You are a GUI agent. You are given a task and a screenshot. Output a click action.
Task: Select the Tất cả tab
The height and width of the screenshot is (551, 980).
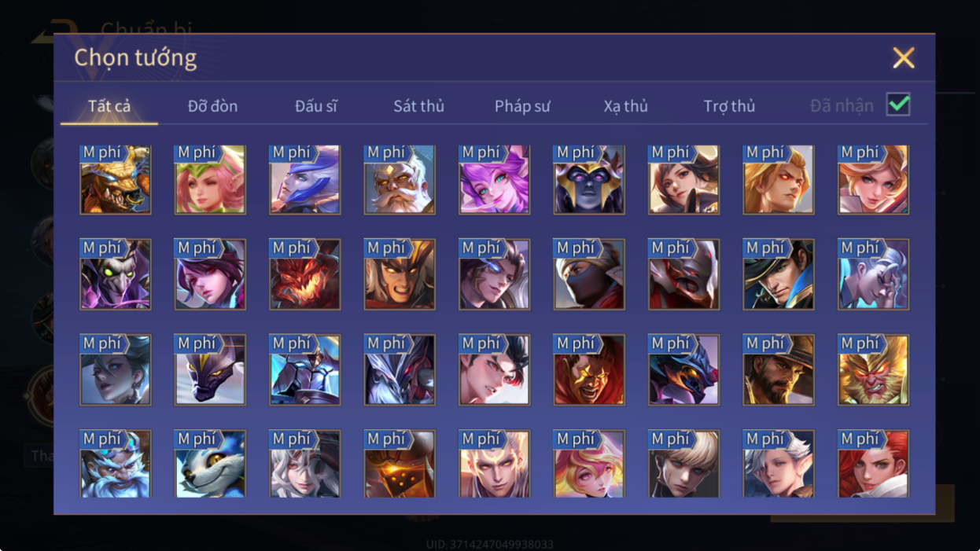click(109, 106)
